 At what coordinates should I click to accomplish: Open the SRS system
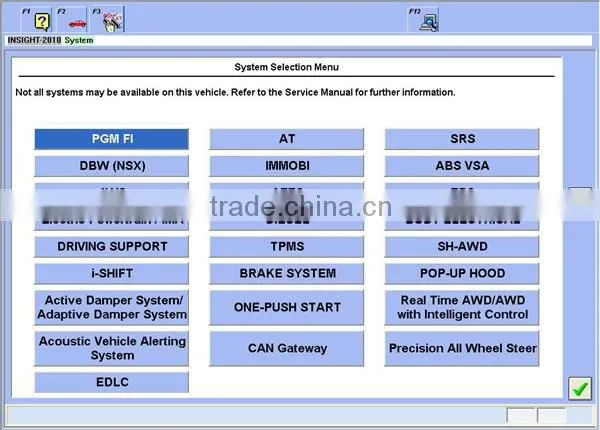(462, 139)
